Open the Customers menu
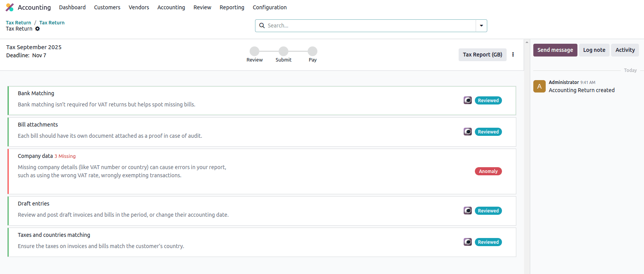644x274 pixels. point(107,7)
